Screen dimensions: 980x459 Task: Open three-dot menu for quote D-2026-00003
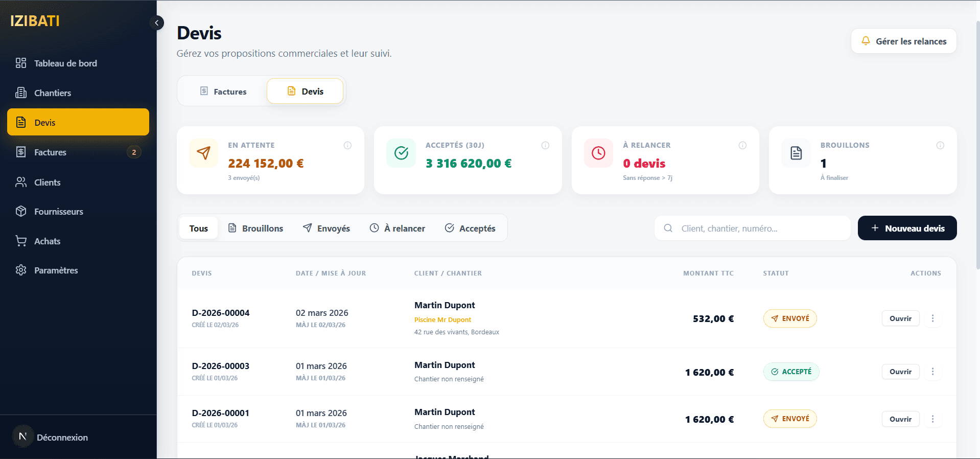932,372
